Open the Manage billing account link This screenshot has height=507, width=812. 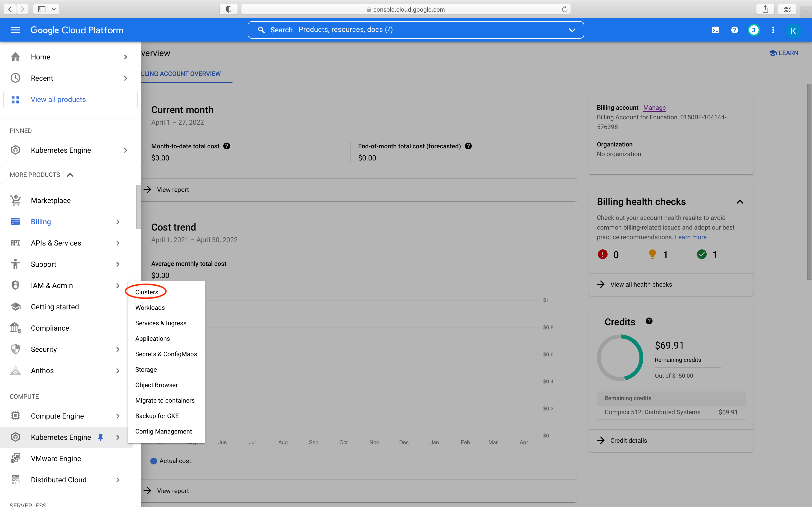(x=654, y=108)
